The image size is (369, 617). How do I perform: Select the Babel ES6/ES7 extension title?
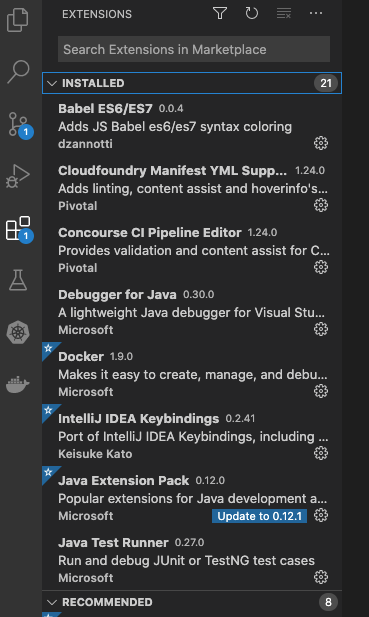[105, 109]
